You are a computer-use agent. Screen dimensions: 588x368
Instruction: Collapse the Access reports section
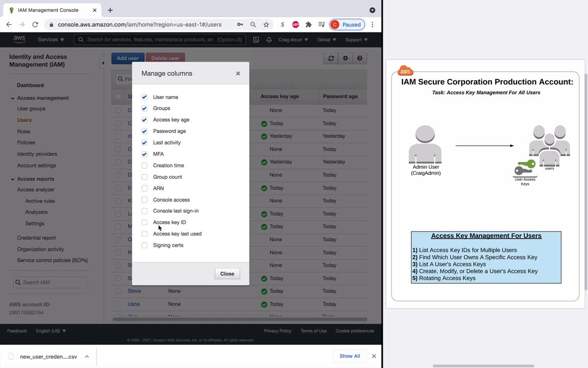point(12,179)
